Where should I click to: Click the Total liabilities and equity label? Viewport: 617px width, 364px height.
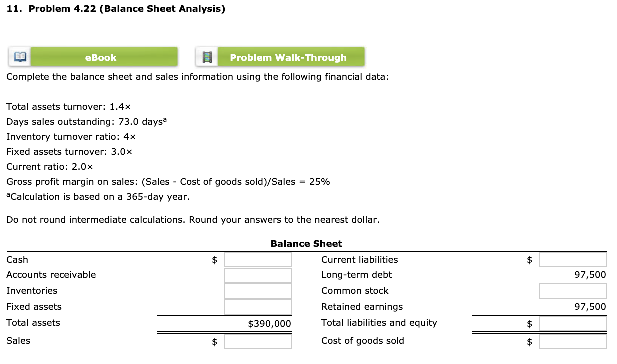[379, 323]
